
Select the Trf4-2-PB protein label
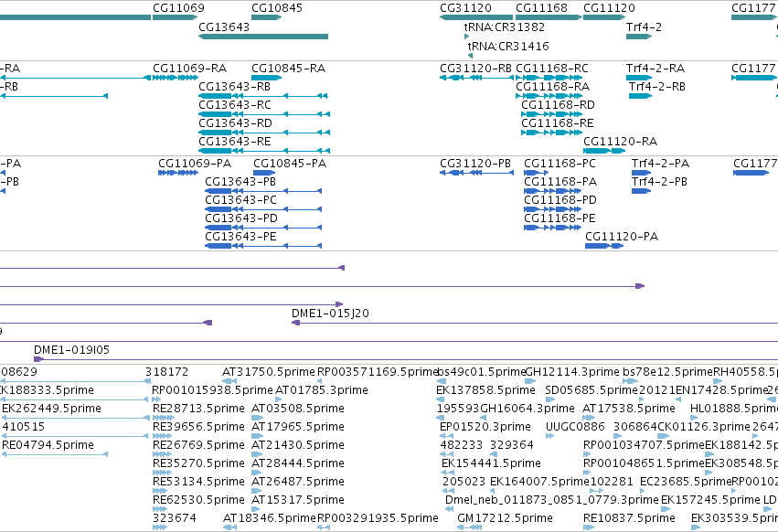pyautogui.click(x=659, y=182)
